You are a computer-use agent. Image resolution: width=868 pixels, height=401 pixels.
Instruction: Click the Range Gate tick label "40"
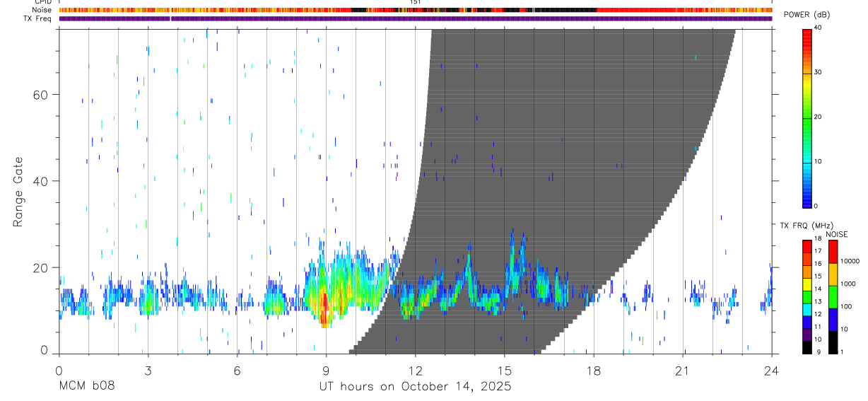click(40, 181)
